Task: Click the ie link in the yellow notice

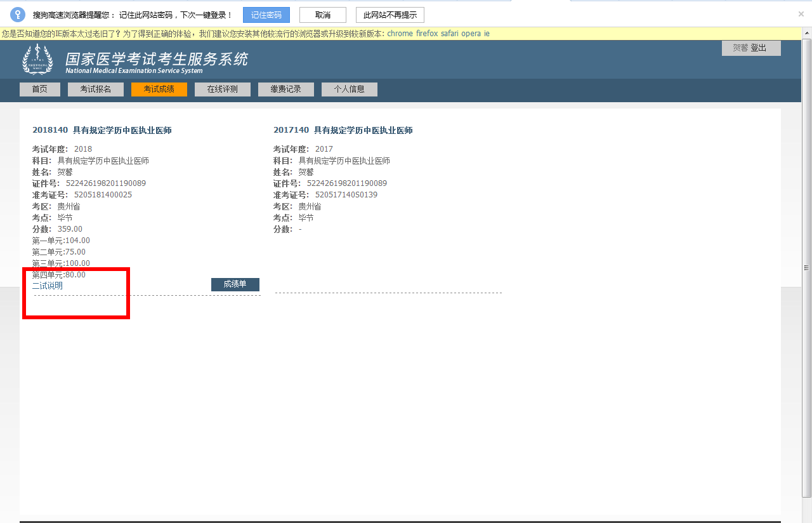Action: tap(487, 34)
